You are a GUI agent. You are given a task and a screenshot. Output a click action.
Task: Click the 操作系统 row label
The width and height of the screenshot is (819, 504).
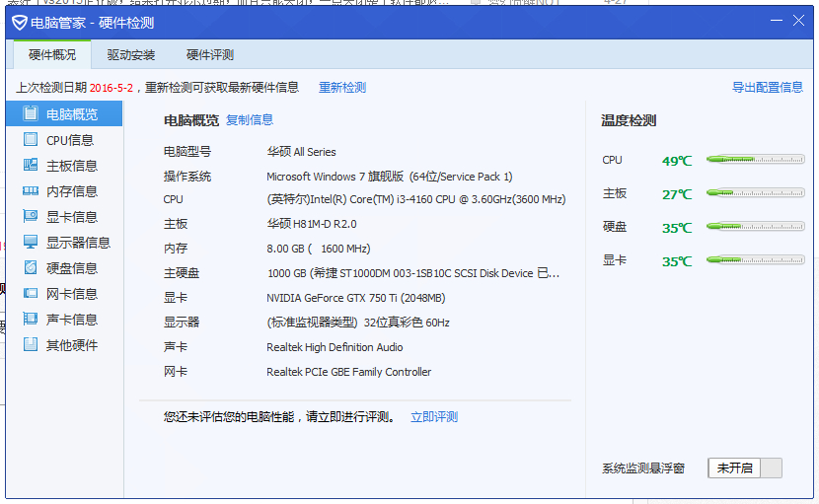(x=187, y=177)
